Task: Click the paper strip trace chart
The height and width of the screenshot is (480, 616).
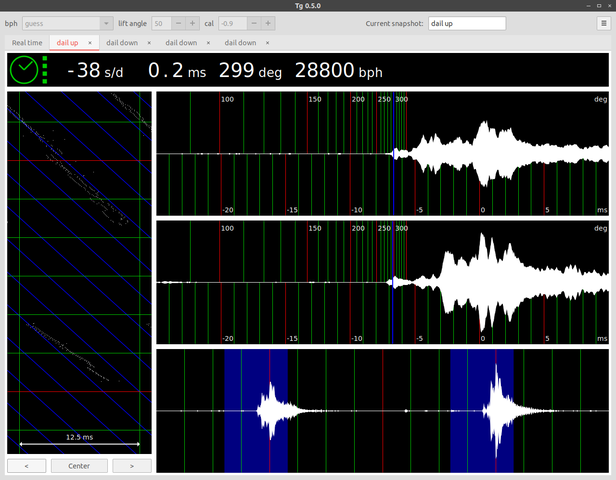Action: pyautogui.click(x=79, y=273)
